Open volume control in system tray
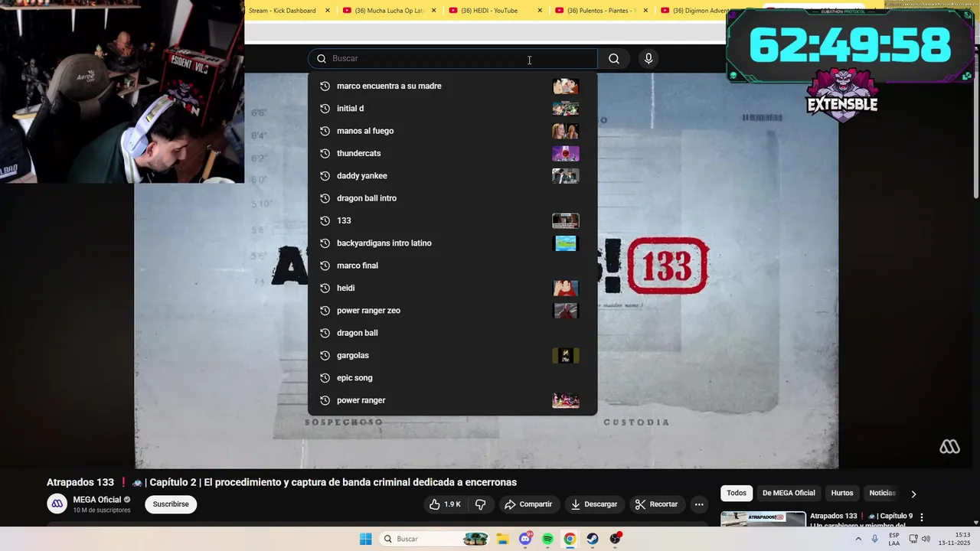Screen dimensions: 980x551 pyautogui.click(x=926, y=539)
